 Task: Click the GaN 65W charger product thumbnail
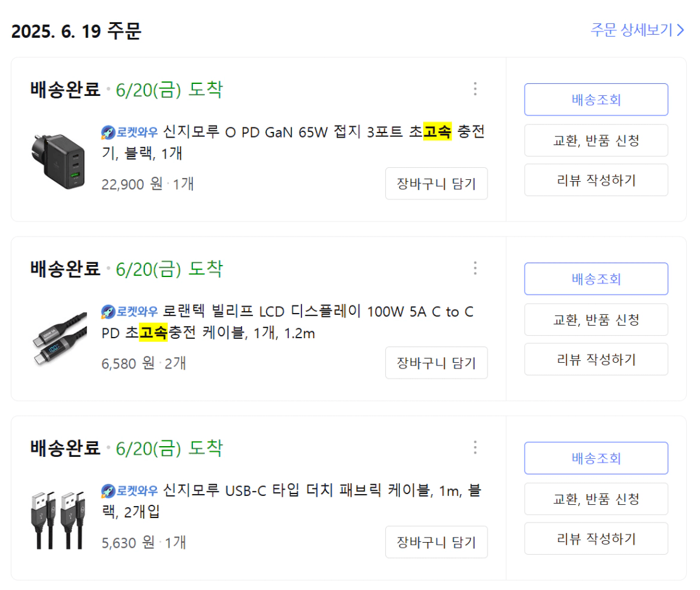point(57,161)
